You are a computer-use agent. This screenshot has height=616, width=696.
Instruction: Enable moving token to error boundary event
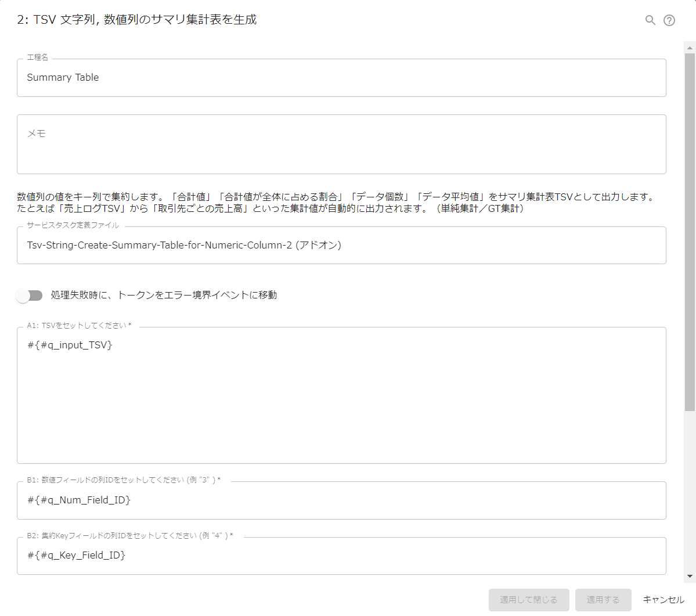coord(30,296)
